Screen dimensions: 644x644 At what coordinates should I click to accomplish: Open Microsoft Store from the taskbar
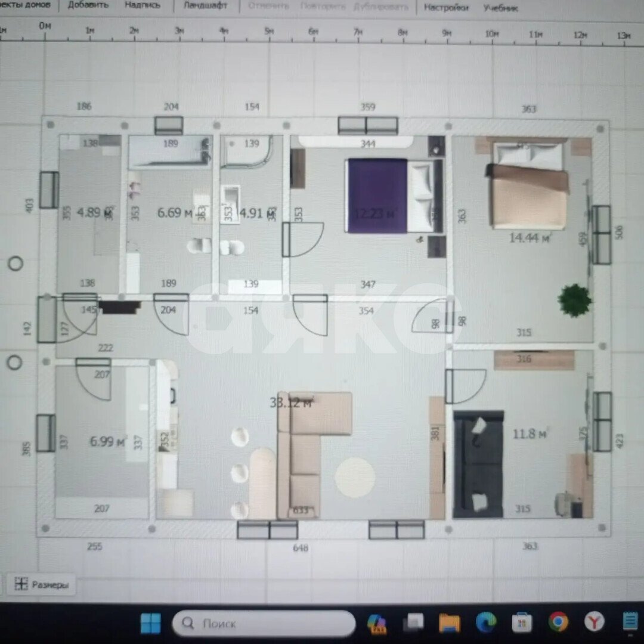tap(522, 623)
